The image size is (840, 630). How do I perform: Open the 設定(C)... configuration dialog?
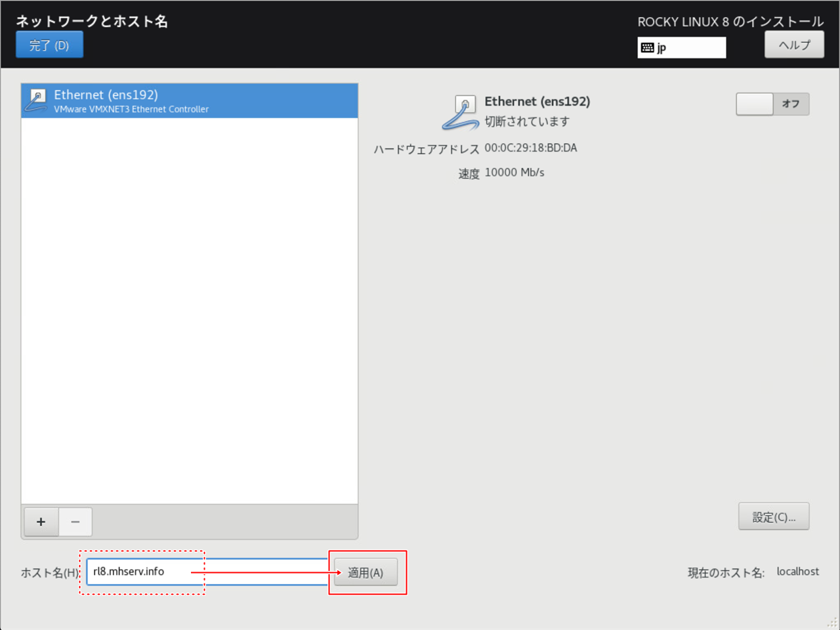pos(773,516)
